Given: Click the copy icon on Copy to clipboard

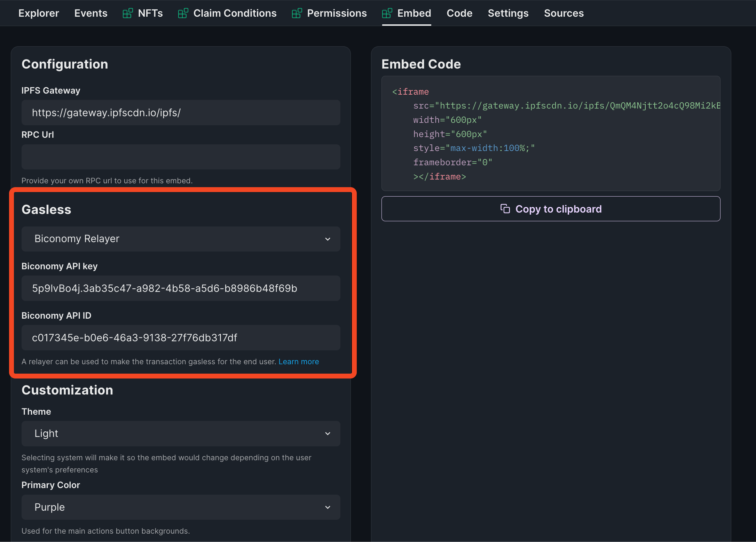Looking at the screenshot, I should coord(504,209).
